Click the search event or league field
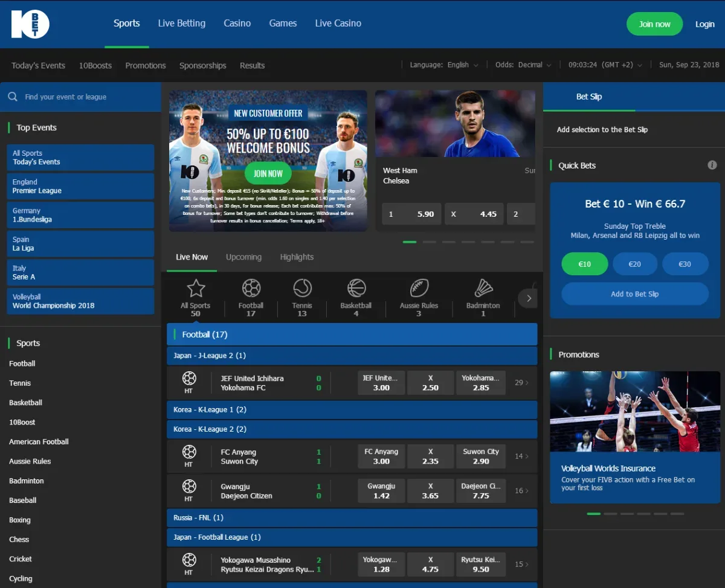Image resolution: width=725 pixels, height=588 pixels. point(80,97)
